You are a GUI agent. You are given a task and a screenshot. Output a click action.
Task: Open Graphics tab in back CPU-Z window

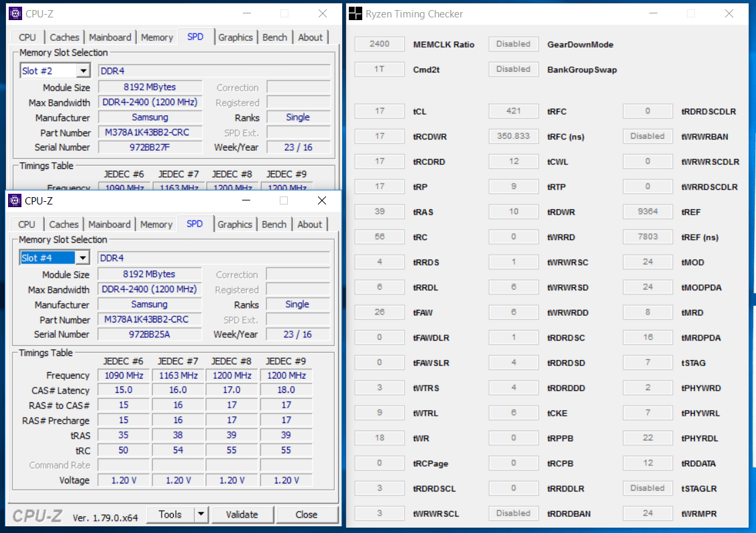(x=235, y=37)
